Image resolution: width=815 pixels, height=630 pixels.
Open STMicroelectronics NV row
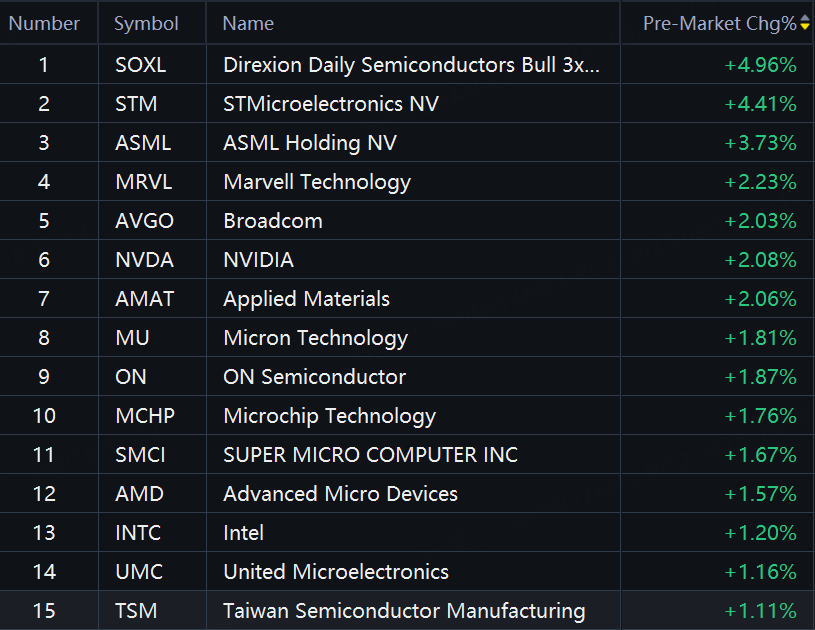(x=331, y=104)
